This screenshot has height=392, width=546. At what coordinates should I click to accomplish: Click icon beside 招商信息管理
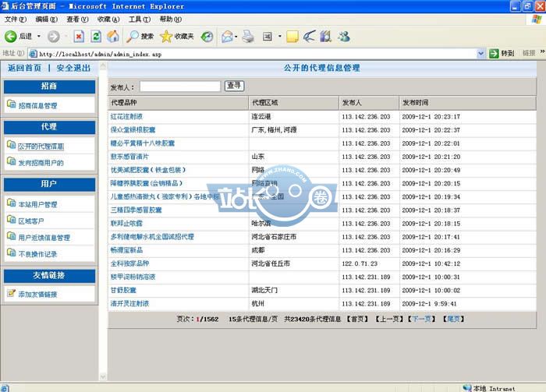pyautogui.click(x=12, y=104)
